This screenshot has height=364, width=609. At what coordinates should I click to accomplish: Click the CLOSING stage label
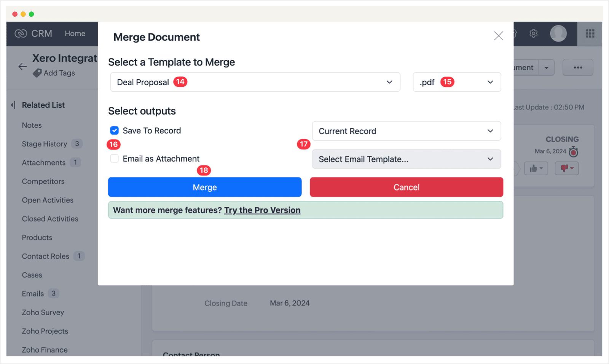click(x=562, y=139)
